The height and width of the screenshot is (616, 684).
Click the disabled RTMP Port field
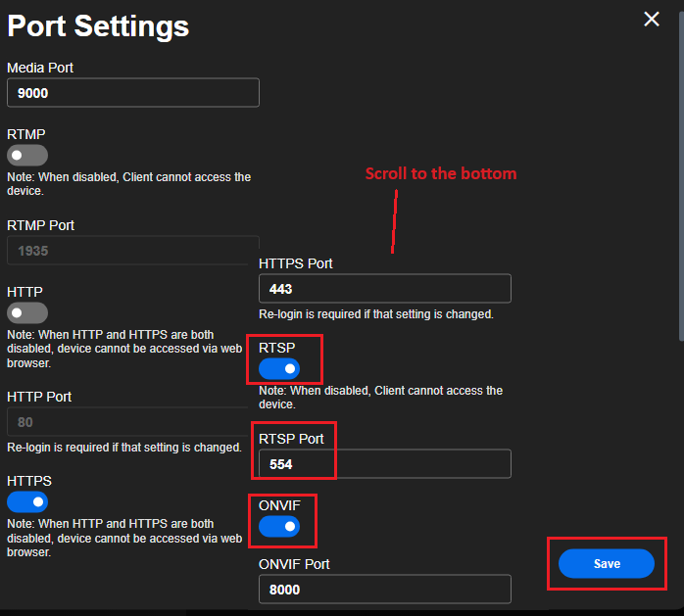click(132, 251)
